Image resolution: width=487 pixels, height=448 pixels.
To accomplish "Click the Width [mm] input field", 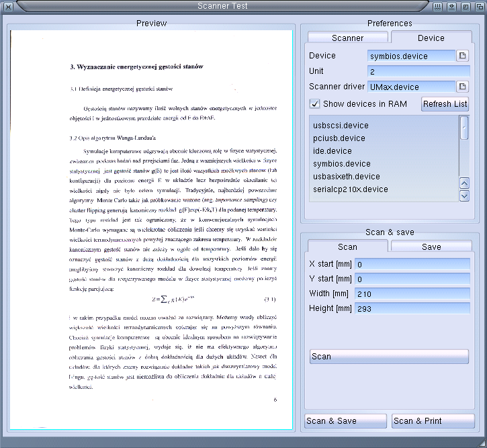I will pos(412,294).
